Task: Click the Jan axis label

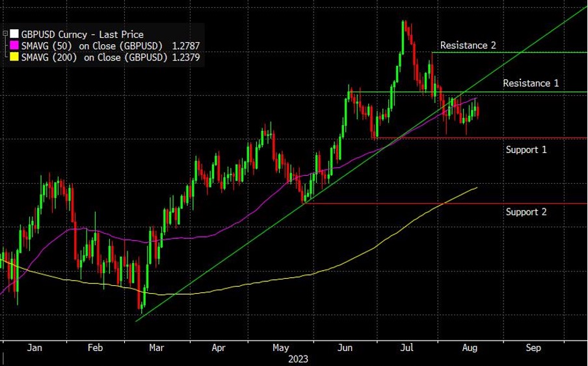Action: pyautogui.click(x=34, y=348)
